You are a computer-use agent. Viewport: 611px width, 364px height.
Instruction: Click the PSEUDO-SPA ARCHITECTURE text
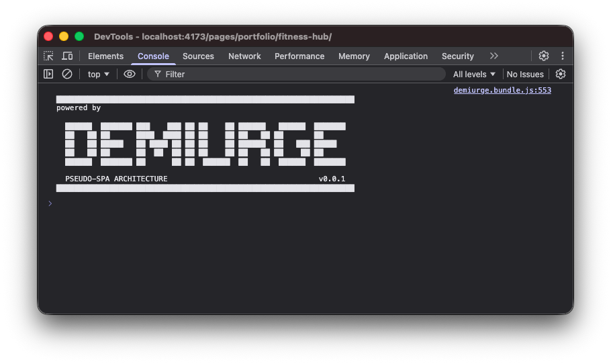tap(116, 179)
